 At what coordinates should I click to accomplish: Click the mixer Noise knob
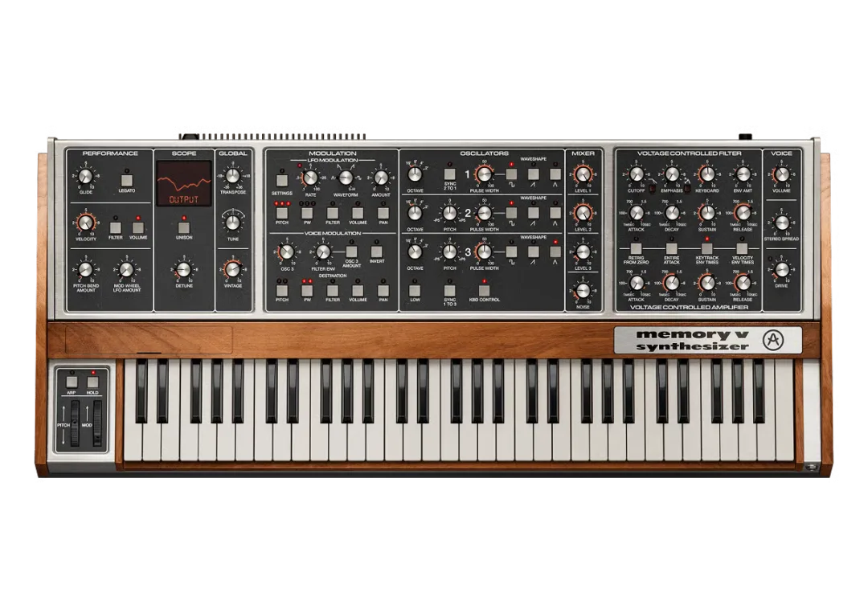(x=583, y=291)
